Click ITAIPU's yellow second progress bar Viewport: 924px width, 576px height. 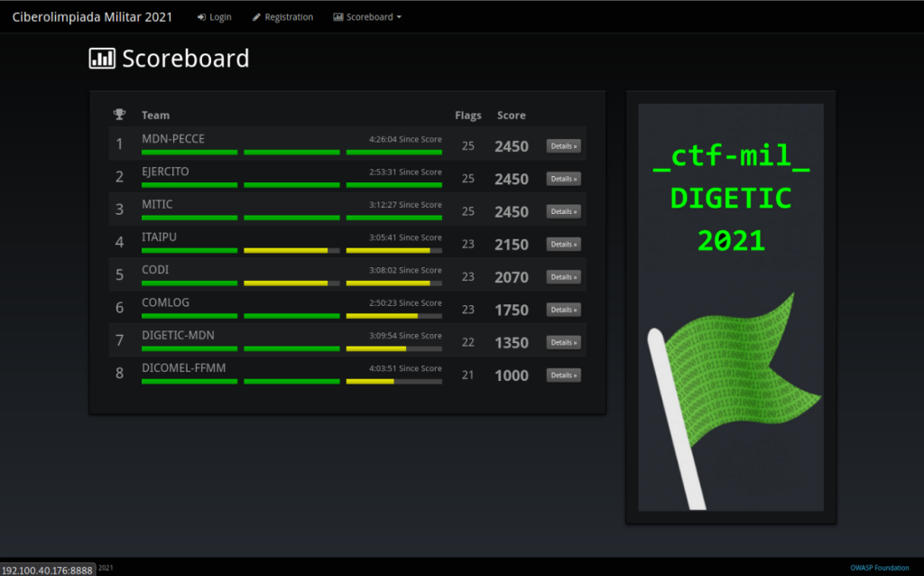coord(286,250)
